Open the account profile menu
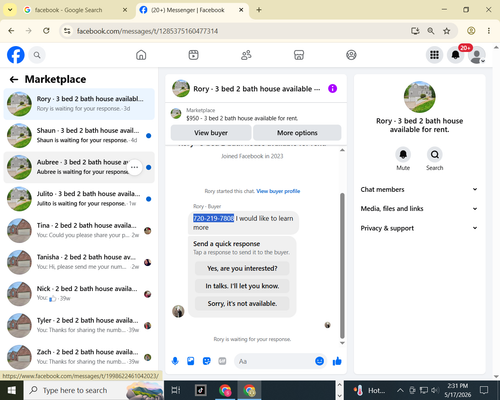The image size is (500, 400). [477, 55]
